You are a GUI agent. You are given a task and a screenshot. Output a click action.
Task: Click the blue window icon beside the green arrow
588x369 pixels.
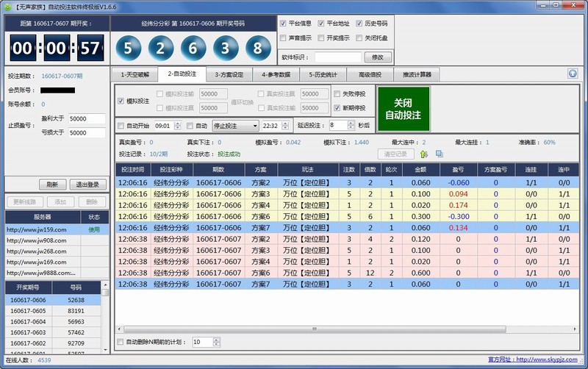click(x=439, y=154)
